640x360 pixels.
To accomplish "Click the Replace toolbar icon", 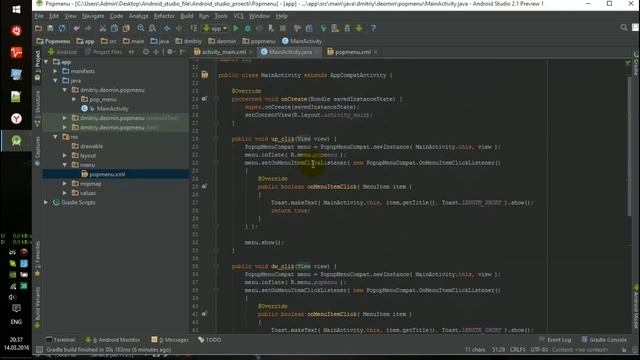I will click(x=152, y=28).
